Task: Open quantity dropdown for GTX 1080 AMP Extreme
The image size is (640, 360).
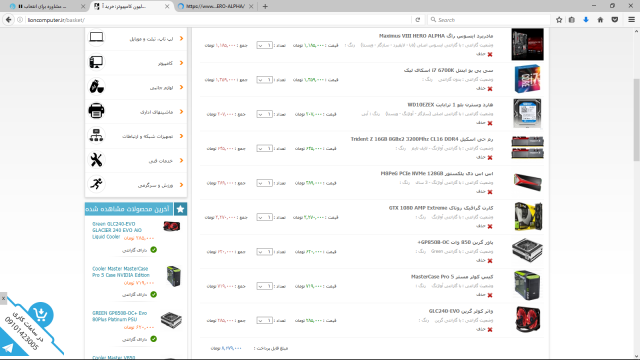Action: [x=264, y=217]
